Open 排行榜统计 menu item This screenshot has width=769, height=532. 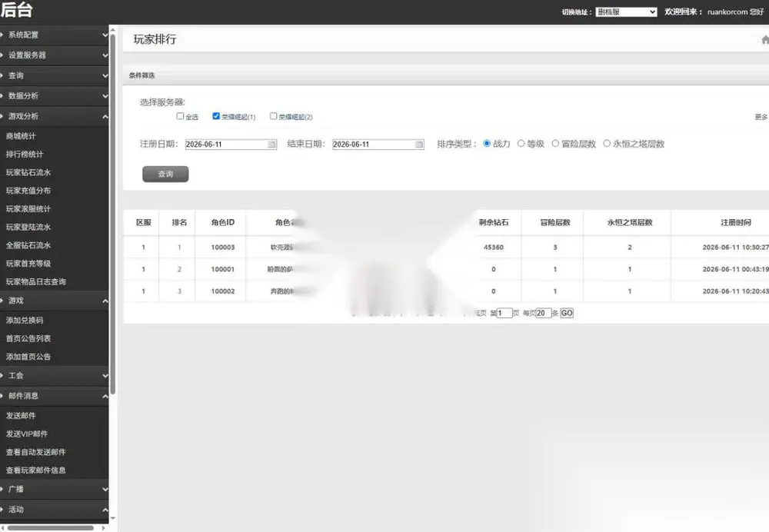coord(25,155)
